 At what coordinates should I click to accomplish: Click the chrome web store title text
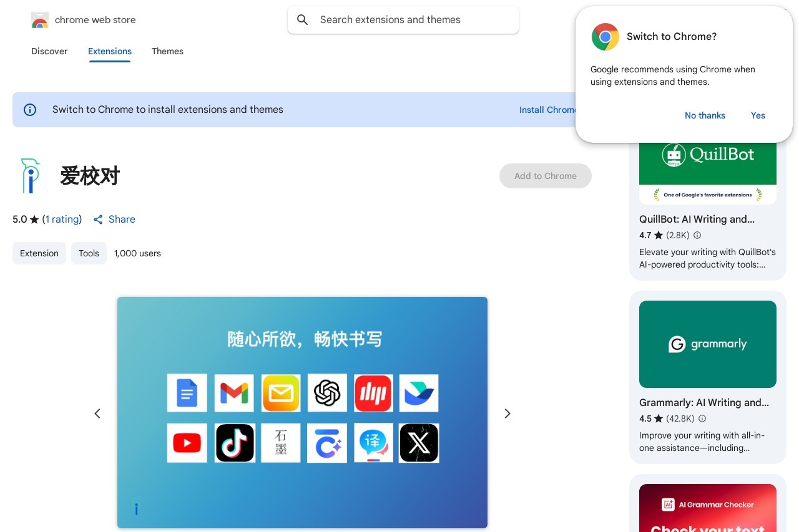(x=96, y=20)
